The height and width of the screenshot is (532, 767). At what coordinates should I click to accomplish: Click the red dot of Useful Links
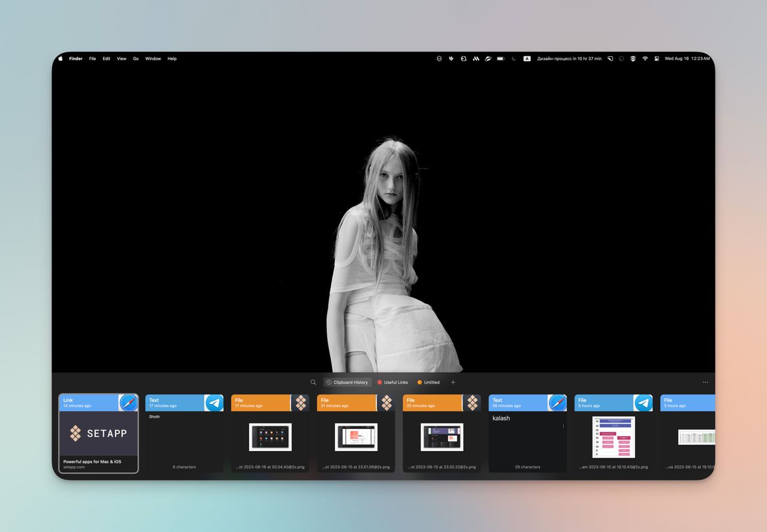coord(379,382)
